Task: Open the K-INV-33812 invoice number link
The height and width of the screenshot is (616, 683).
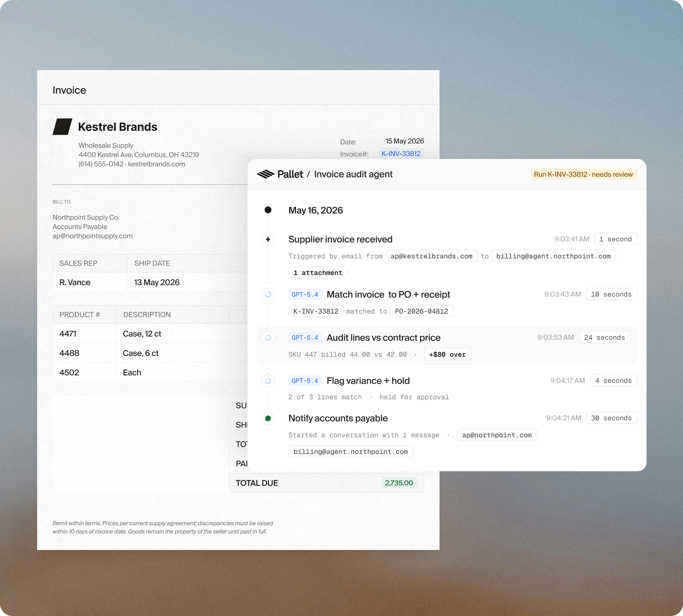Action: coord(401,154)
